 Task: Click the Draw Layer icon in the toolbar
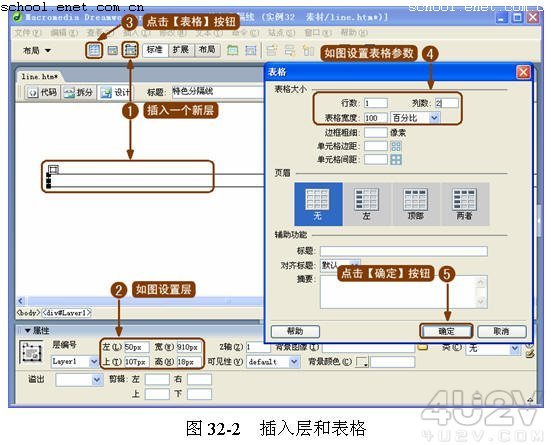point(130,50)
